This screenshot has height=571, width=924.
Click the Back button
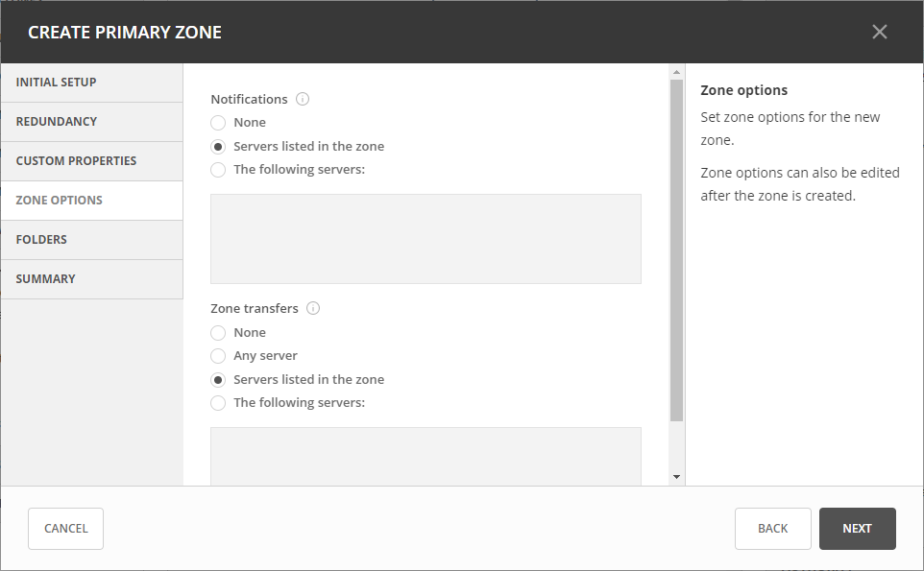pos(772,529)
